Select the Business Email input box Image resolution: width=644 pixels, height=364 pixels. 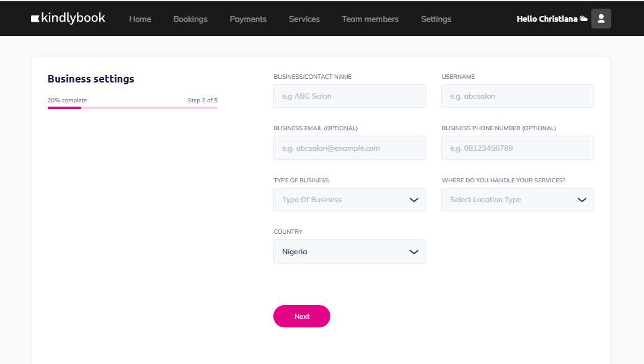tap(350, 148)
